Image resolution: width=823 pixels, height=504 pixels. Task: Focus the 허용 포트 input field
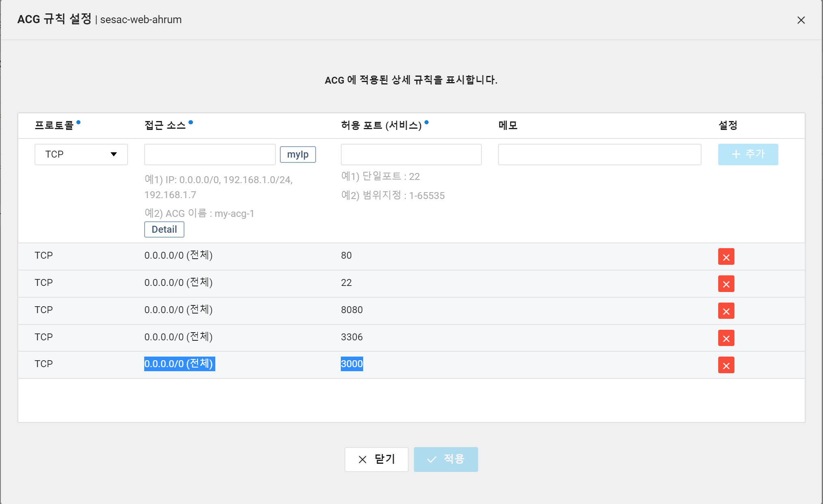pyautogui.click(x=411, y=154)
